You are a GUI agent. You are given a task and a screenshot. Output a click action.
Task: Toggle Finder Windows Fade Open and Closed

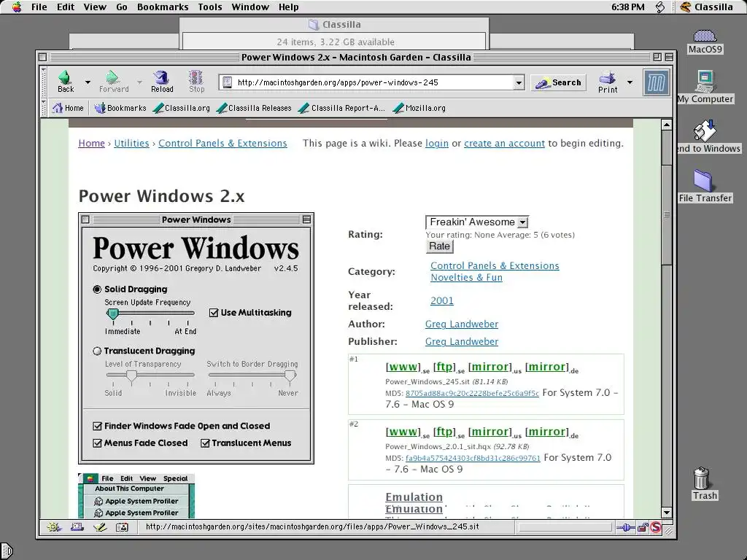[97, 426]
